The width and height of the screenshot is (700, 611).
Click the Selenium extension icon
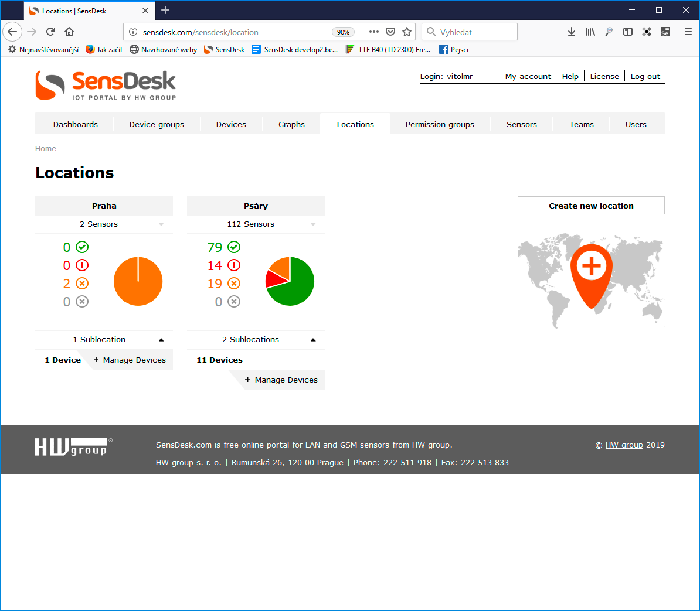click(x=665, y=32)
